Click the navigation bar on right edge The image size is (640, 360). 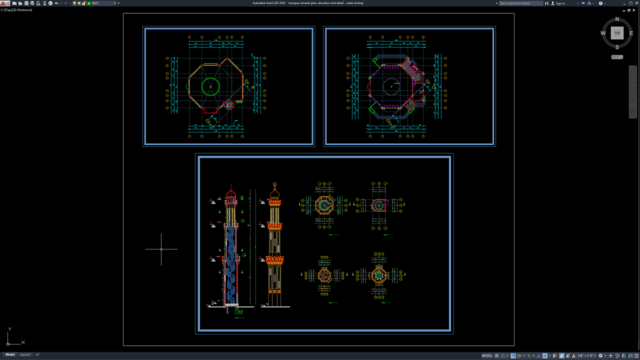[x=632, y=91]
